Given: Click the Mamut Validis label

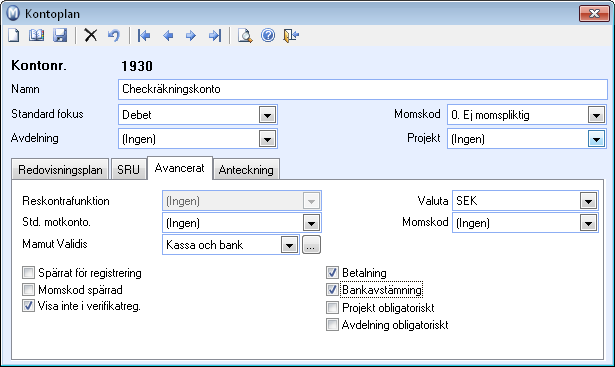Looking at the screenshot, I should (x=55, y=244).
